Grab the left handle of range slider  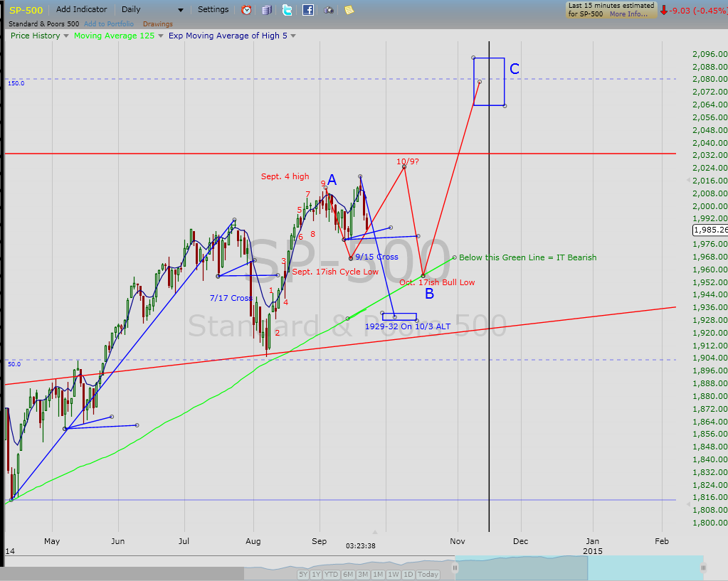tap(455, 567)
